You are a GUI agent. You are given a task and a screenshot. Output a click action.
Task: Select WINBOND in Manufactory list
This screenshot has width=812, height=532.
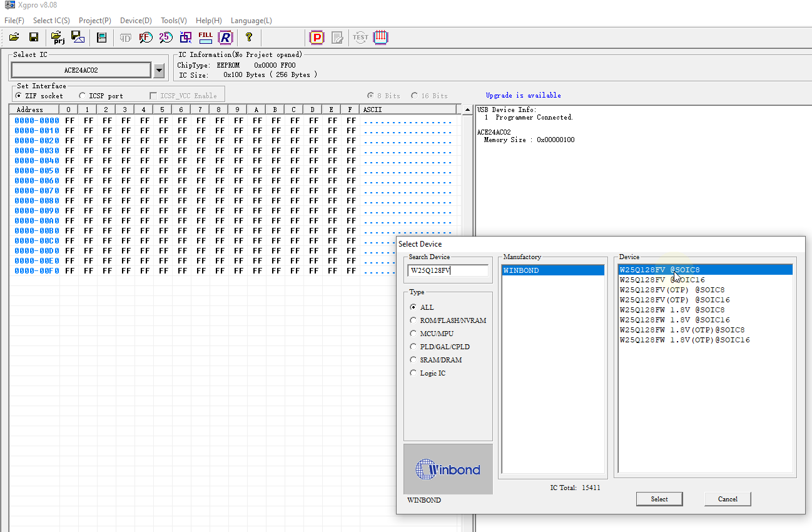tap(553, 270)
